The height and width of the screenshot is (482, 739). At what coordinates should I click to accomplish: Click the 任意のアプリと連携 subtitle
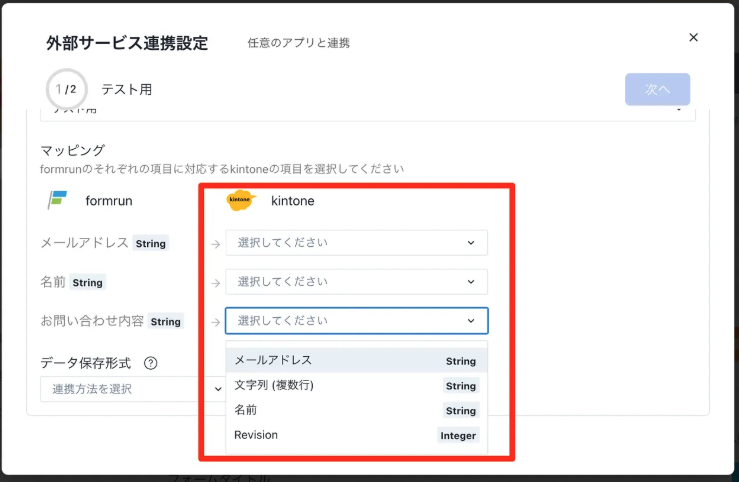tap(298, 43)
